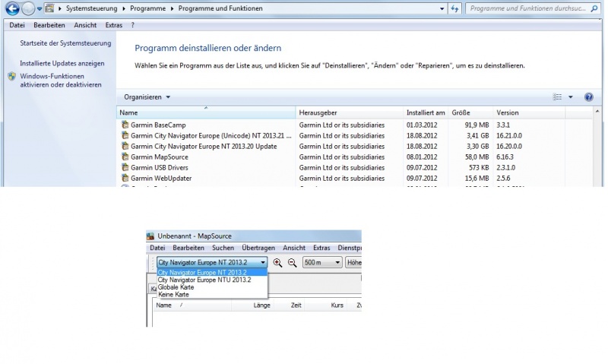The height and width of the screenshot is (364, 608).
Task: Go back with the blue Back arrow
Action: [12, 8]
